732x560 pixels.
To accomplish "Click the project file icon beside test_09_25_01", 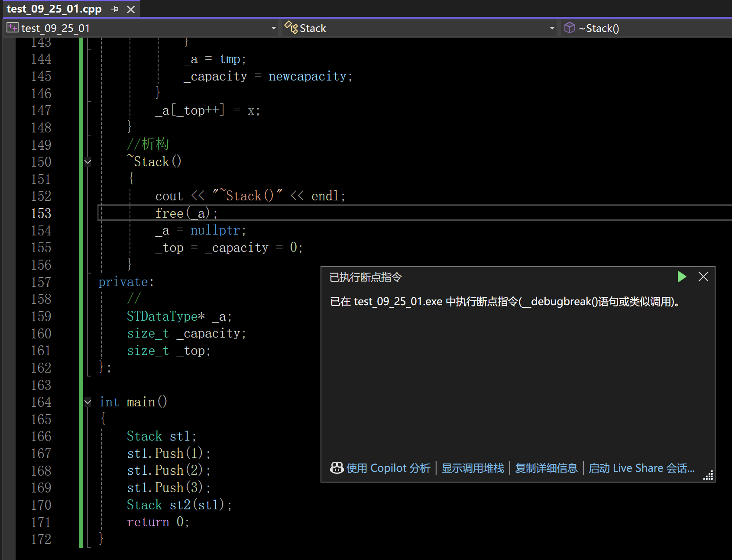I will (x=13, y=28).
